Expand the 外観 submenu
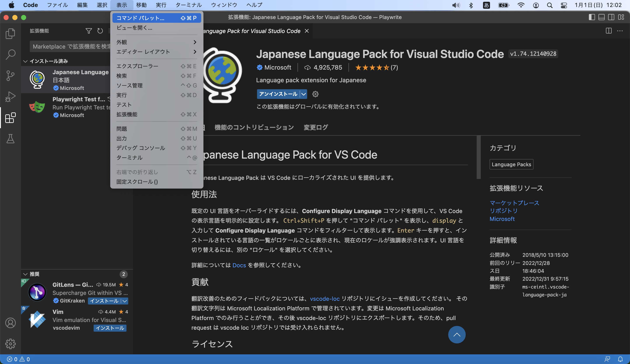The width and height of the screenshot is (630, 364). click(x=156, y=42)
